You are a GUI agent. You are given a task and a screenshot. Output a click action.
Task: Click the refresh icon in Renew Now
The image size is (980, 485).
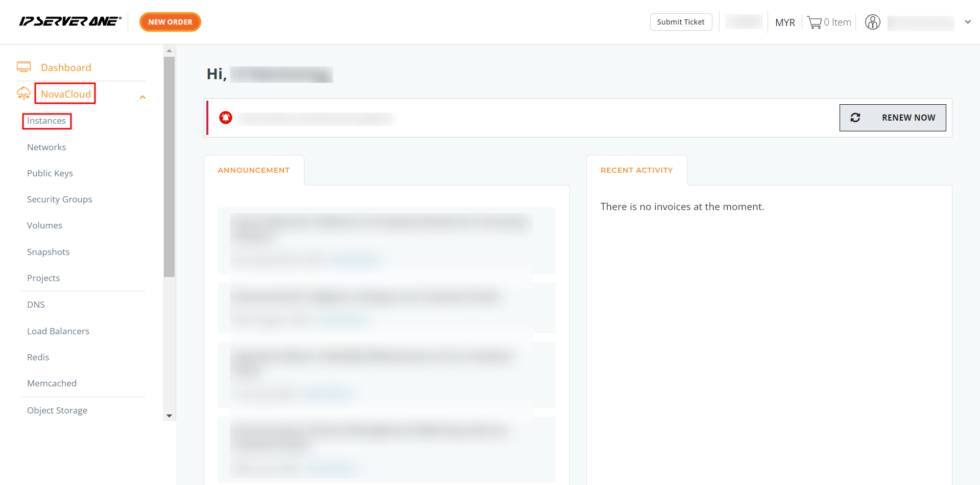pos(855,118)
